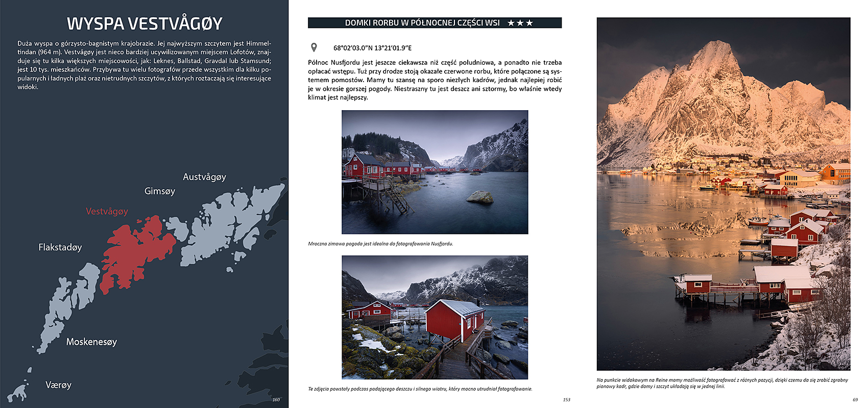Open the upper Nusfjord photo with wooden stairs
The width and height of the screenshot is (868, 408).
(435, 172)
